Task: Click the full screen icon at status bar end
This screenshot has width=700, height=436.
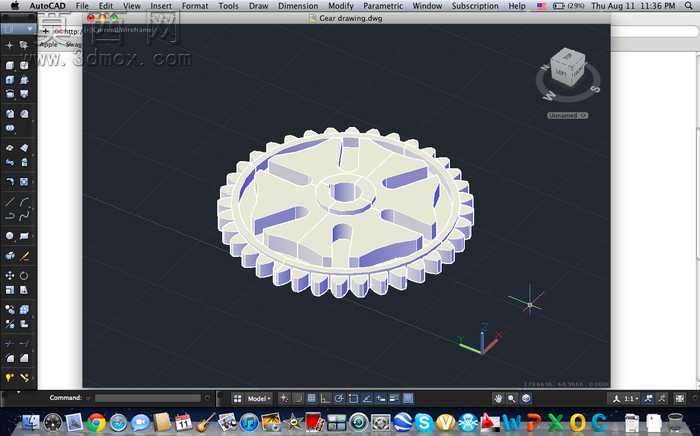Action: coord(679,399)
